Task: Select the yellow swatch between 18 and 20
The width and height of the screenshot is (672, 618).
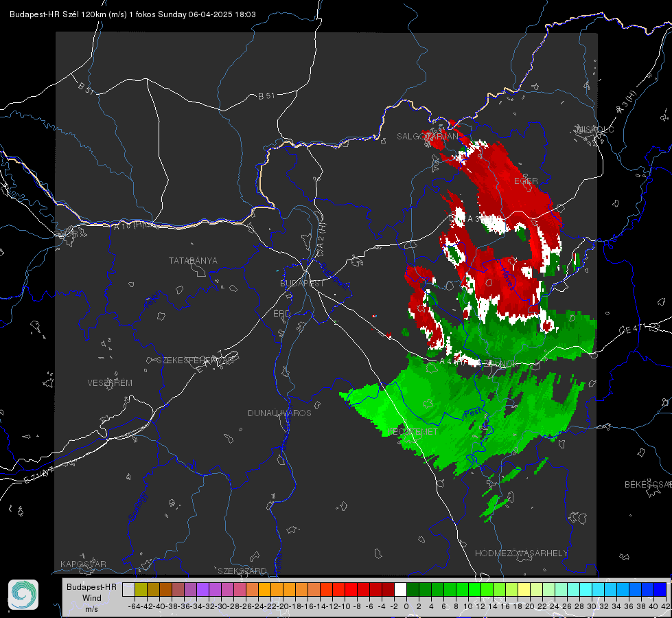Action: tap(524, 589)
